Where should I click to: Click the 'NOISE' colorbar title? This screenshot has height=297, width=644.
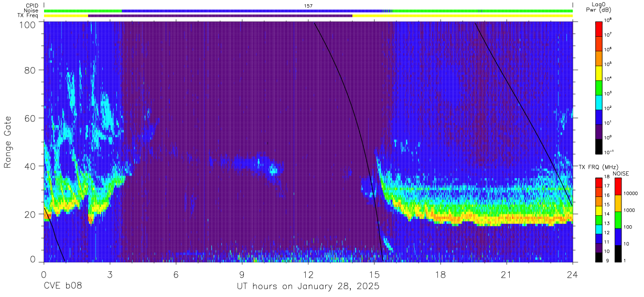point(620,173)
